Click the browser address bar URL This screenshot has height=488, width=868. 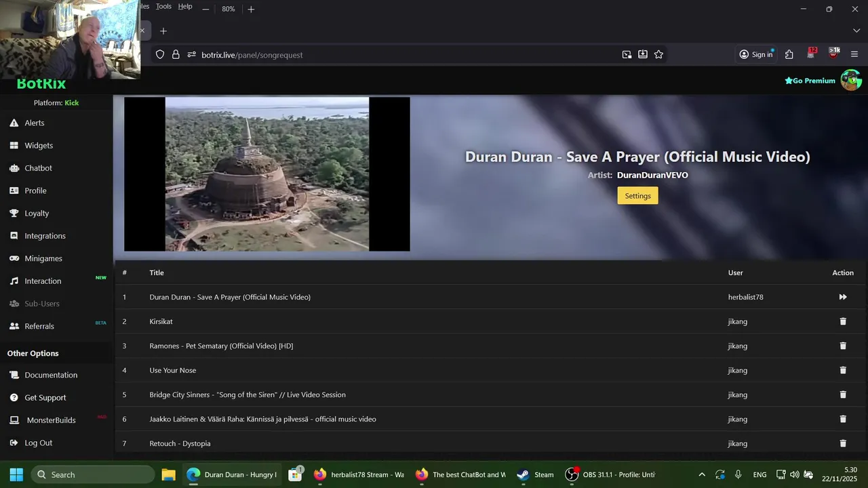pyautogui.click(x=252, y=55)
